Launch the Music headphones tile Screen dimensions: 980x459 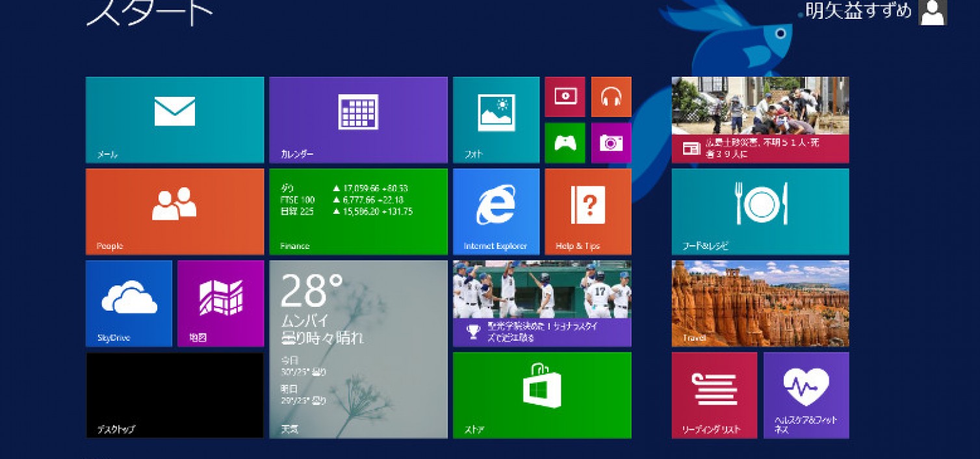(x=612, y=97)
